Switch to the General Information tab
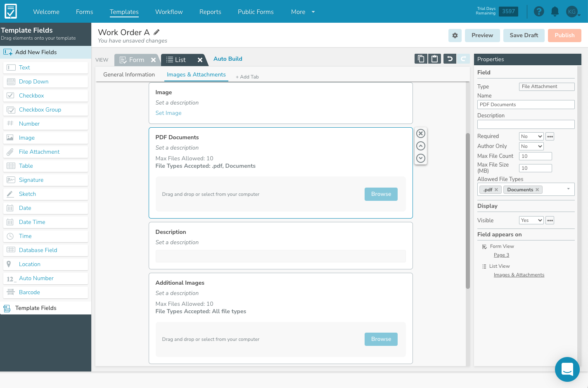588x388 pixels. point(129,74)
